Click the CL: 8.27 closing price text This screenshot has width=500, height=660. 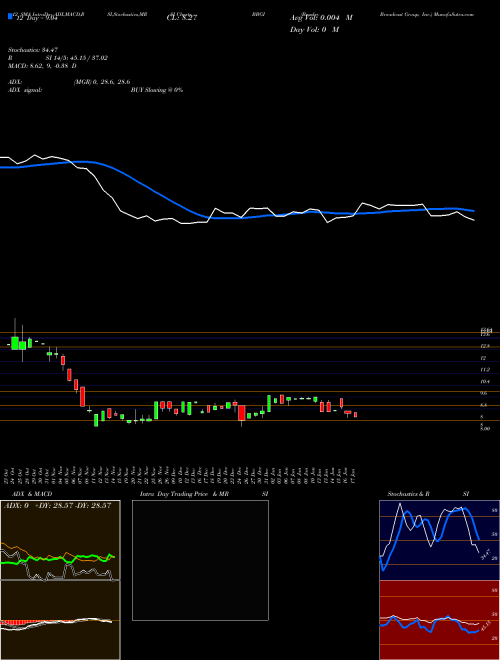(x=181, y=18)
